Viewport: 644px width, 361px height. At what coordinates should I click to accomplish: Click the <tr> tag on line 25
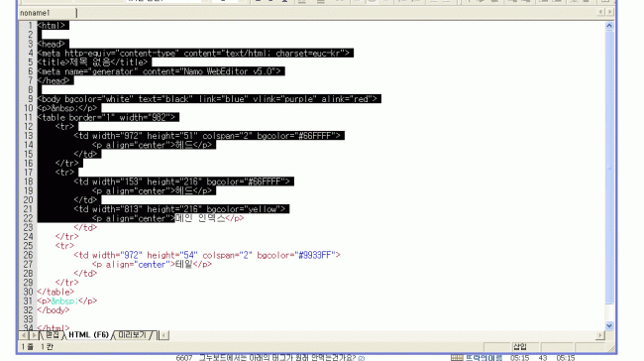[64, 246]
